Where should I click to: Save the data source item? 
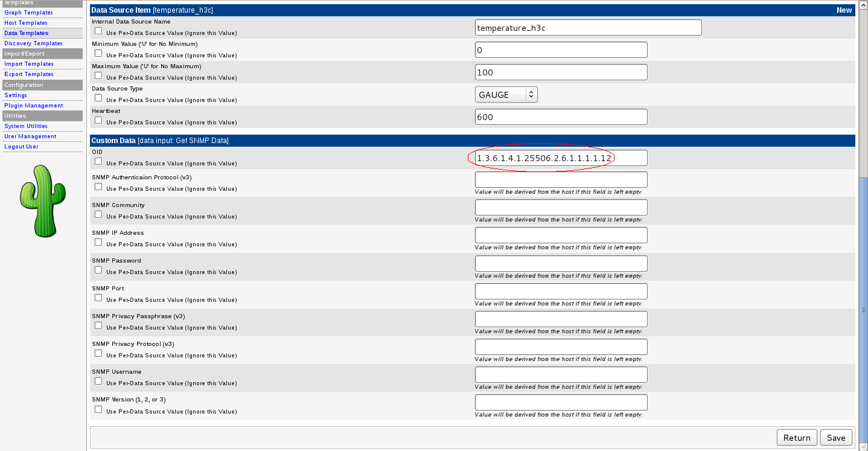(836, 437)
